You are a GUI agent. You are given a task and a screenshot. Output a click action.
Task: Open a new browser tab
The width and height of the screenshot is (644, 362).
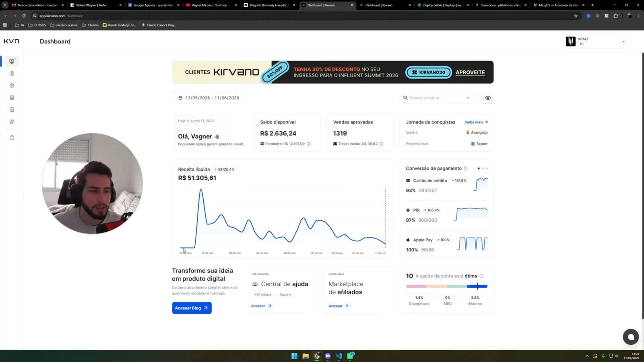point(592,5)
